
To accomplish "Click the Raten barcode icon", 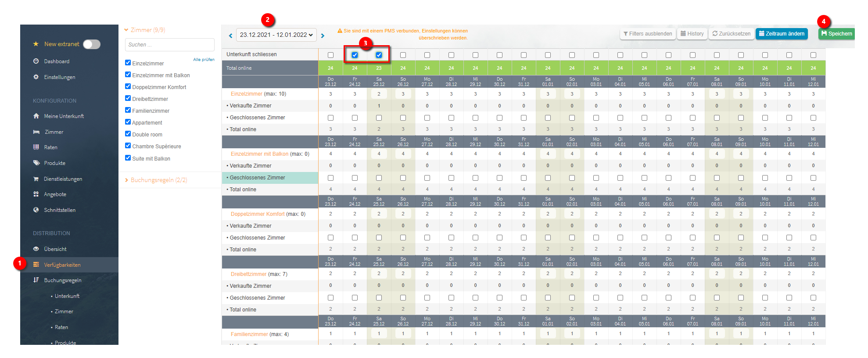I will click(36, 147).
